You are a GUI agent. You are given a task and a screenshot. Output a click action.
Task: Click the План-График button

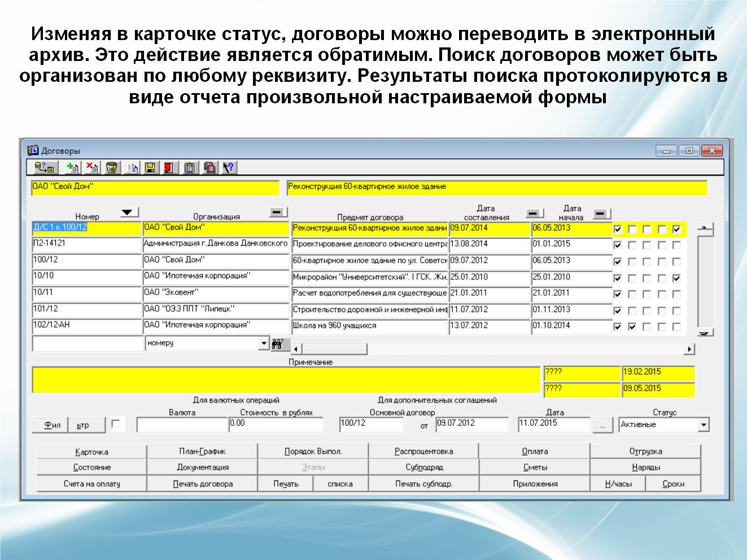pyautogui.click(x=202, y=452)
